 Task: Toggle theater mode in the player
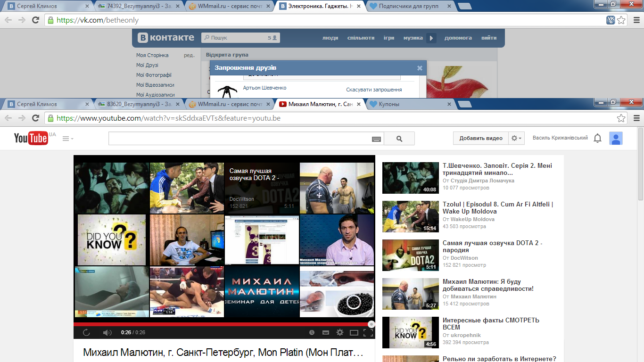coord(354,333)
